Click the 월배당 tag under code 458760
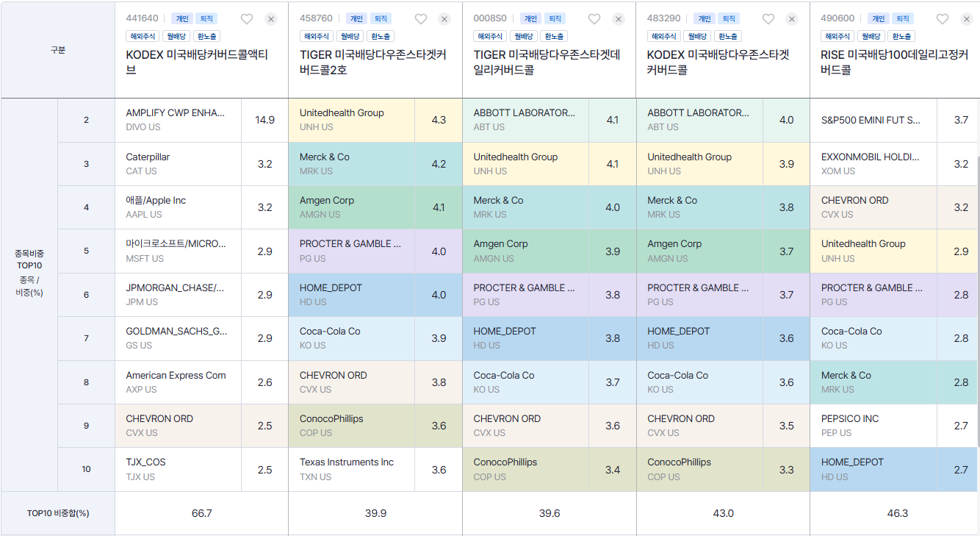This screenshot has width=980, height=536. 350,36
